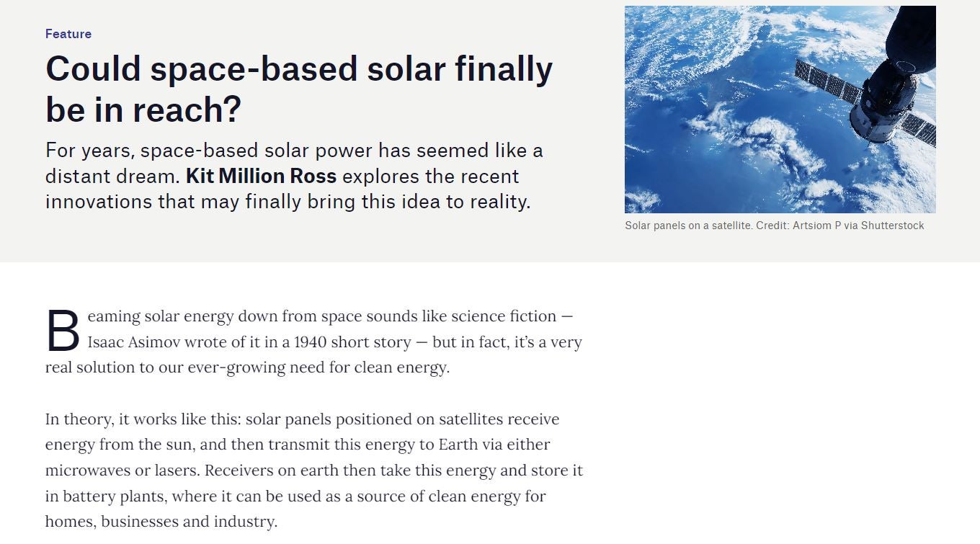Select author name Kit Million Ross
The width and height of the screenshot is (980, 544).
click(261, 177)
